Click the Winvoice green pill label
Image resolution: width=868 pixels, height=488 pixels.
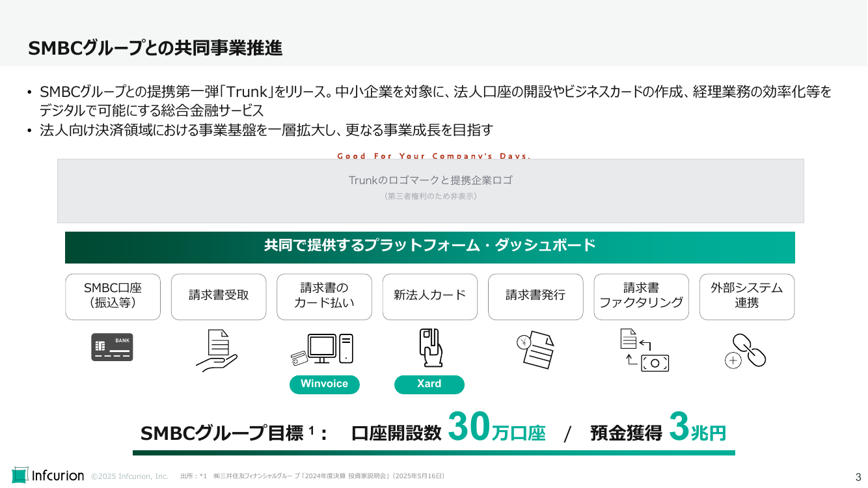point(325,384)
